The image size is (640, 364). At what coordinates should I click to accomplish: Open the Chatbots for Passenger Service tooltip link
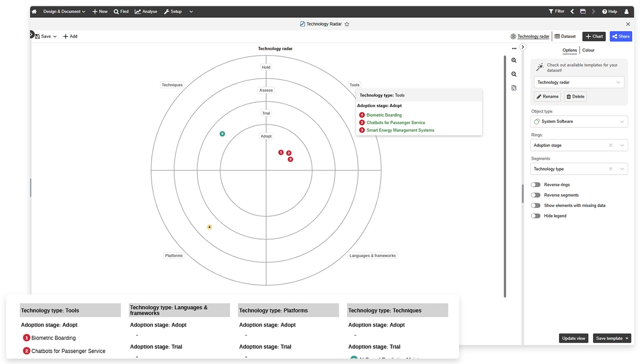click(x=396, y=122)
